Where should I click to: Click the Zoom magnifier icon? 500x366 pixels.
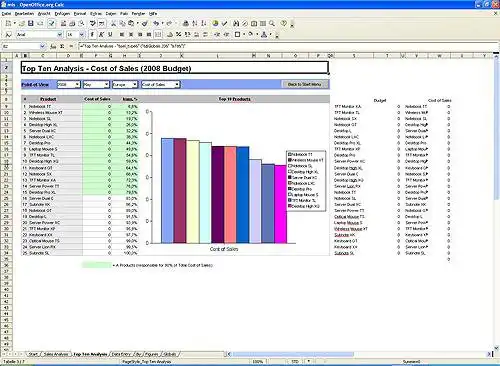(x=272, y=23)
